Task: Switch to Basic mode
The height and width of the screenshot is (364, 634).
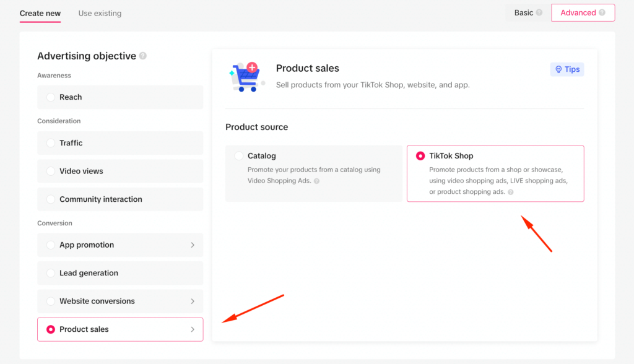Action: click(x=528, y=12)
